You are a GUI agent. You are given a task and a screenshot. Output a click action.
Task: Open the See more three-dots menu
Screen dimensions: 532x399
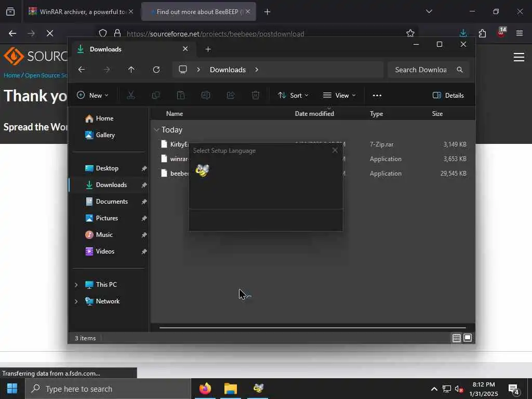(377, 96)
